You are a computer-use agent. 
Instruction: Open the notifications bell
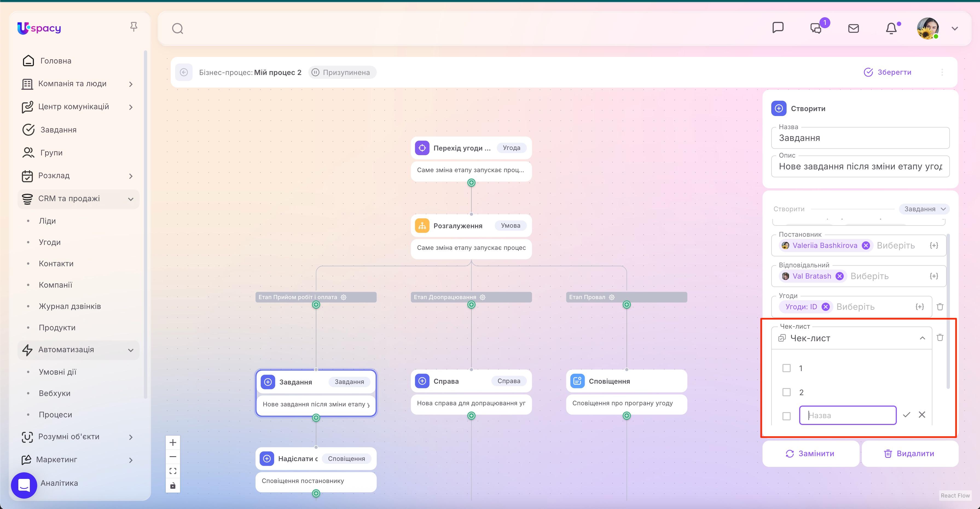pos(892,28)
